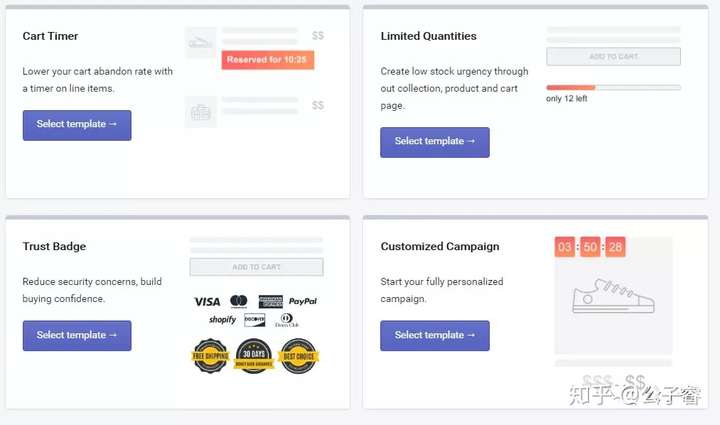Click the Mastercard logo icon

point(239,301)
